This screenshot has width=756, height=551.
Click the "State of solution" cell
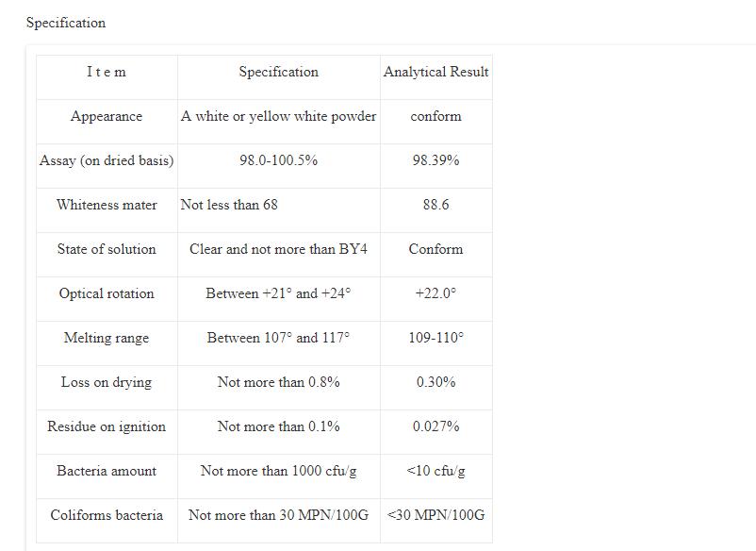107,249
